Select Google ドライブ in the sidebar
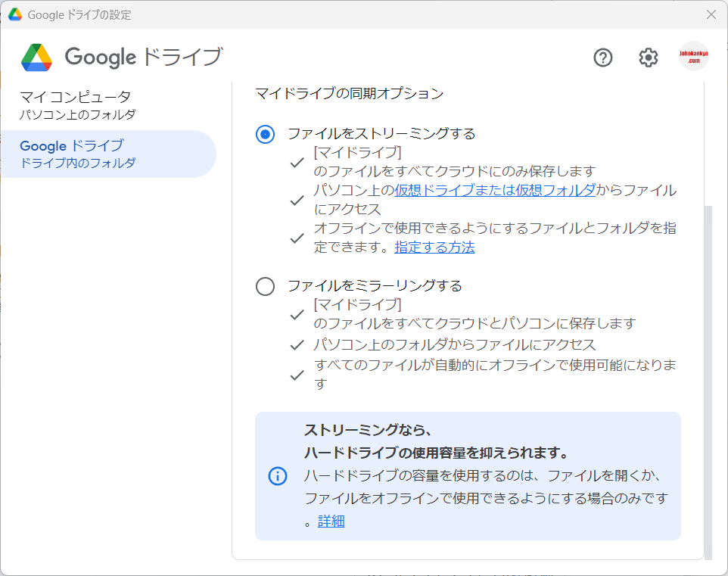728x576 pixels. click(76, 154)
